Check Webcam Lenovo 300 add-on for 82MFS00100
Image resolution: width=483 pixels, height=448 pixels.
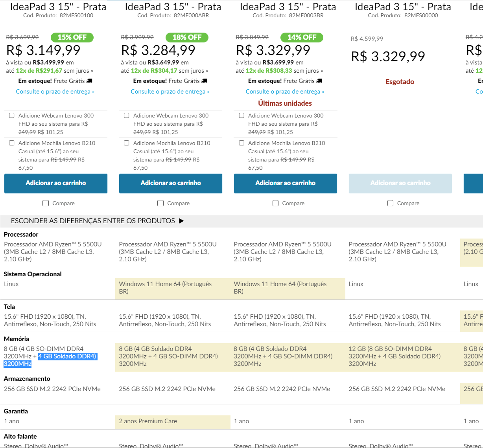pyautogui.click(x=12, y=116)
